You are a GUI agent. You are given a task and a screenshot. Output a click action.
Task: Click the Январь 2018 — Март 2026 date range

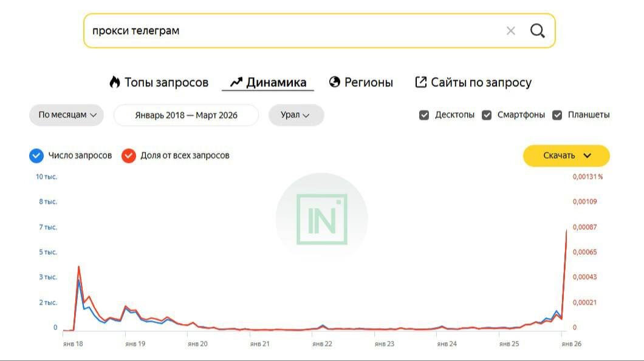tap(186, 115)
